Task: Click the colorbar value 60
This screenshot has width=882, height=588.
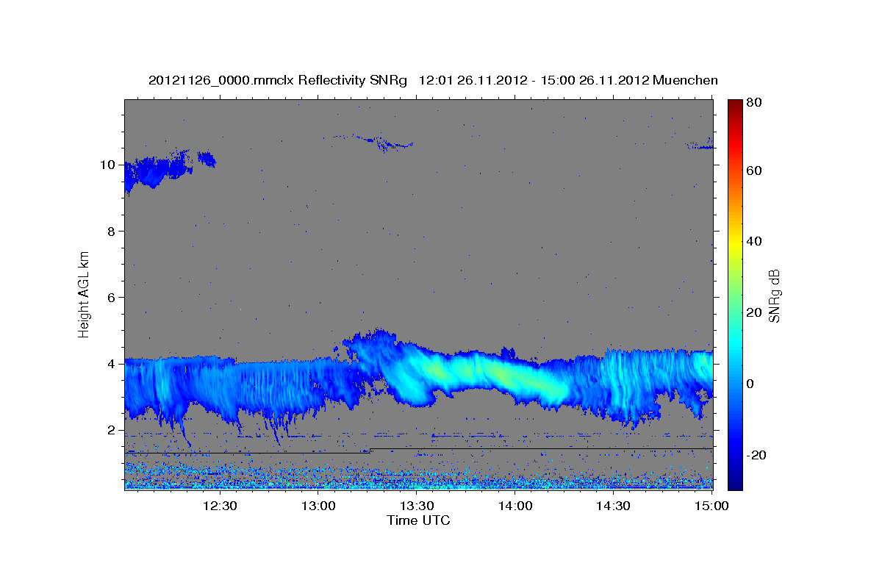Action: [x=753, y=171]
